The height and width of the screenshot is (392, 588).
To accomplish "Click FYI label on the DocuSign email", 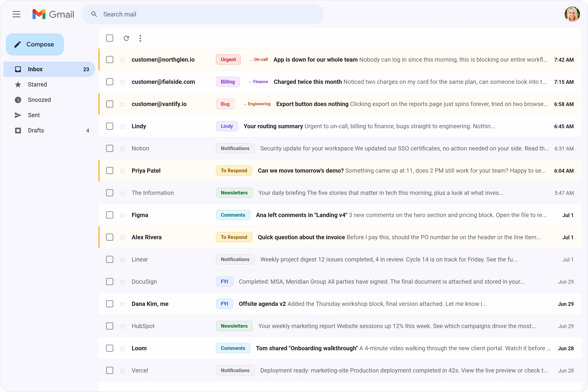I will pyautogui.click(x=225, y=282).
